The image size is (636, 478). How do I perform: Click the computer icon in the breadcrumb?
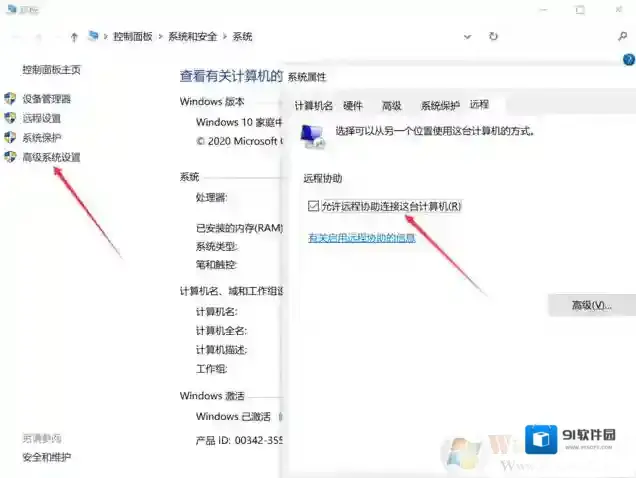point(94,36)
